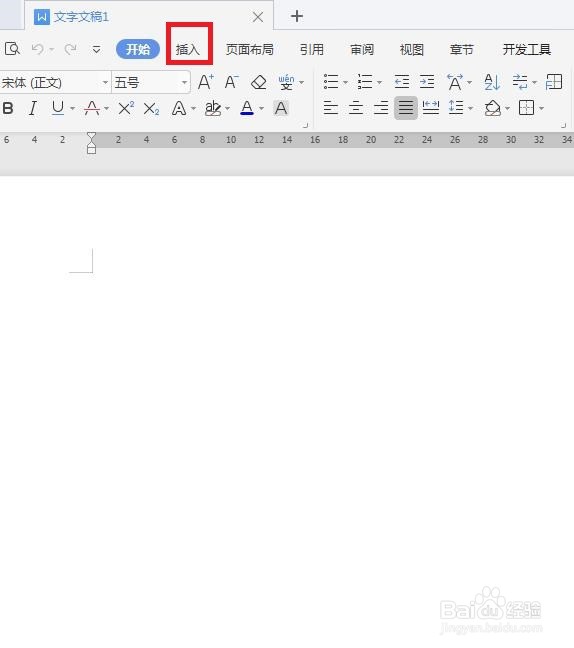Open the paragraph dialog launcher corner

tap(564, 125)
